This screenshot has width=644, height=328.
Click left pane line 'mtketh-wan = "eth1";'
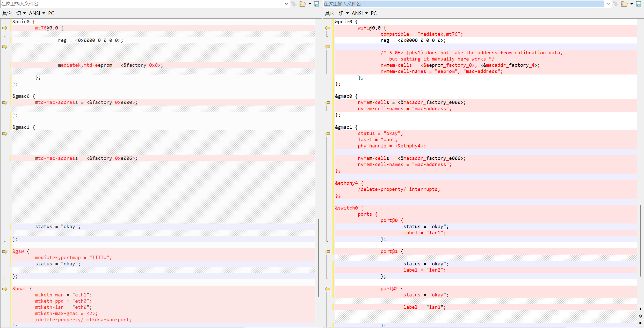(x=63, y=295)
